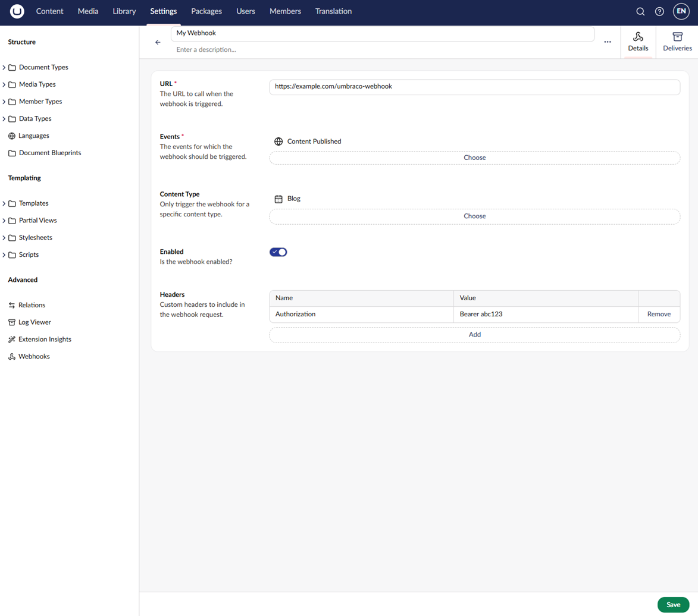
Task: Click the Partial Views folder icon
Action: click(12, 221)
